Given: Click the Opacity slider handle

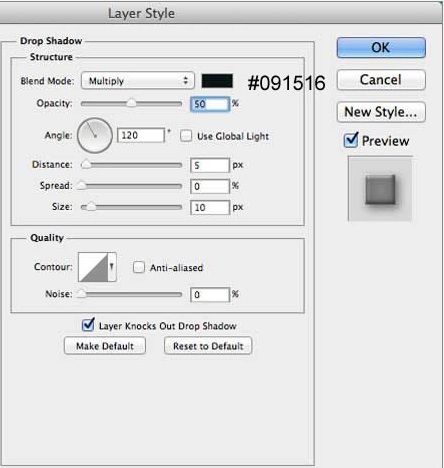Looking at the screenshot, I should tap(131, 103).
